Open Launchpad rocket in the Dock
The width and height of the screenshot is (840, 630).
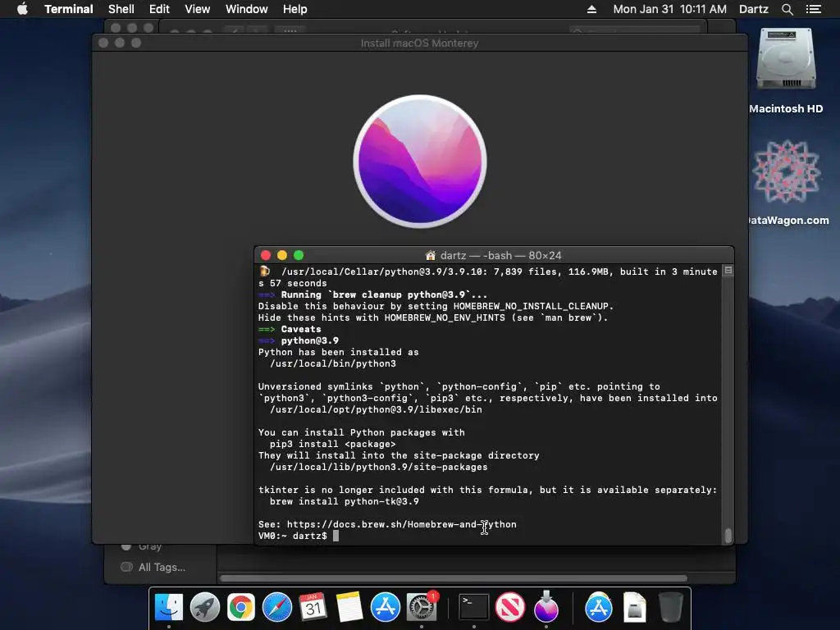pyautogui.click(x=204, y=608)
